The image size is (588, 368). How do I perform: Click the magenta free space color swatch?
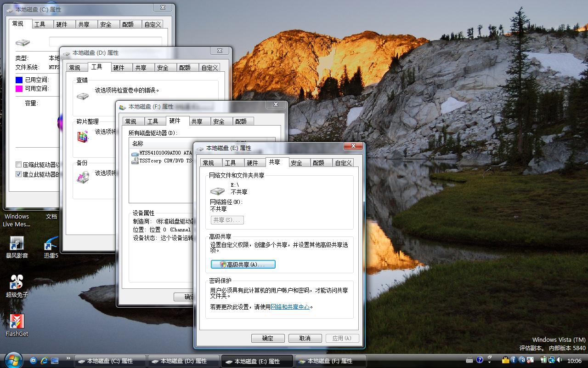tap(19, 89)
